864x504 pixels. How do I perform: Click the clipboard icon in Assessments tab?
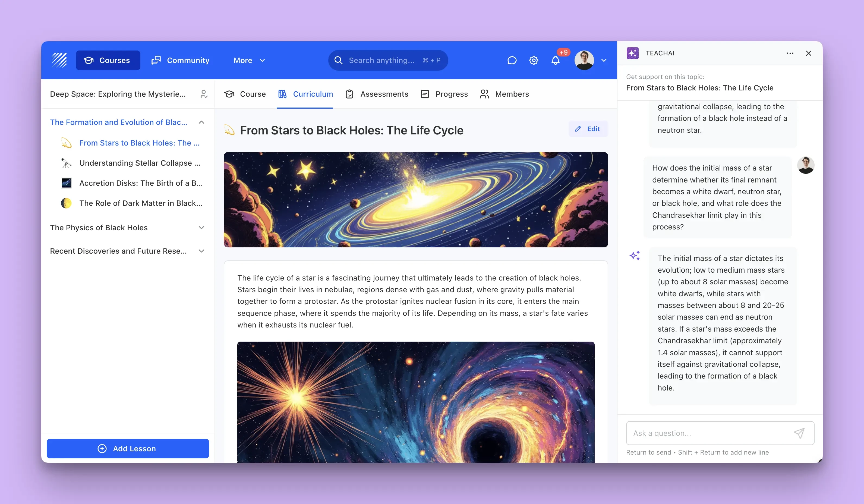point(349,94)
